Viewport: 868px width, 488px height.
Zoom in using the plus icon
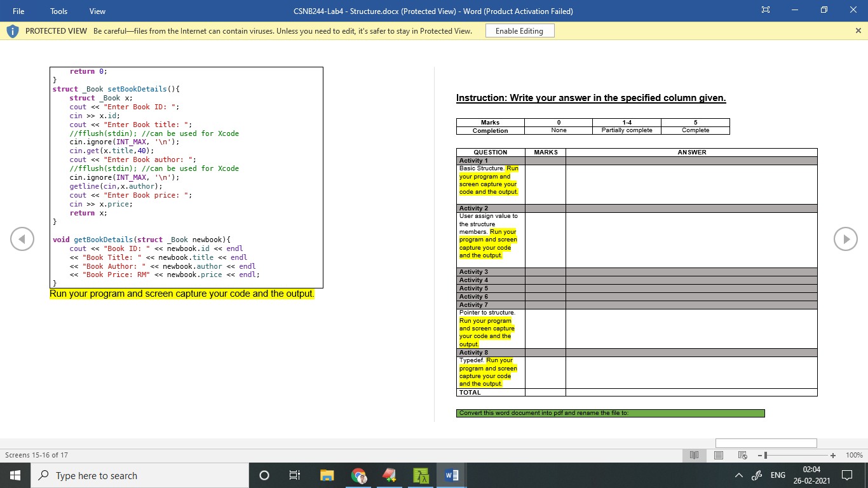point(832,455)
